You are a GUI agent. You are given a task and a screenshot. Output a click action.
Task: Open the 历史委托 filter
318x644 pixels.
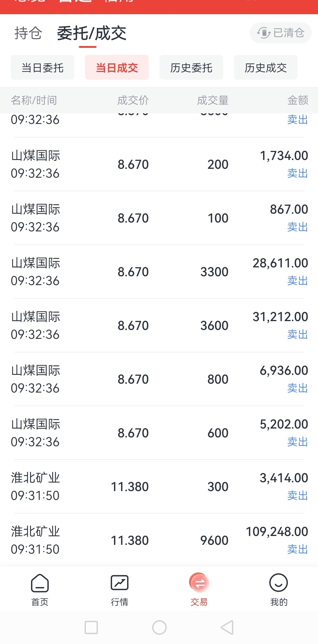(191, 68)
